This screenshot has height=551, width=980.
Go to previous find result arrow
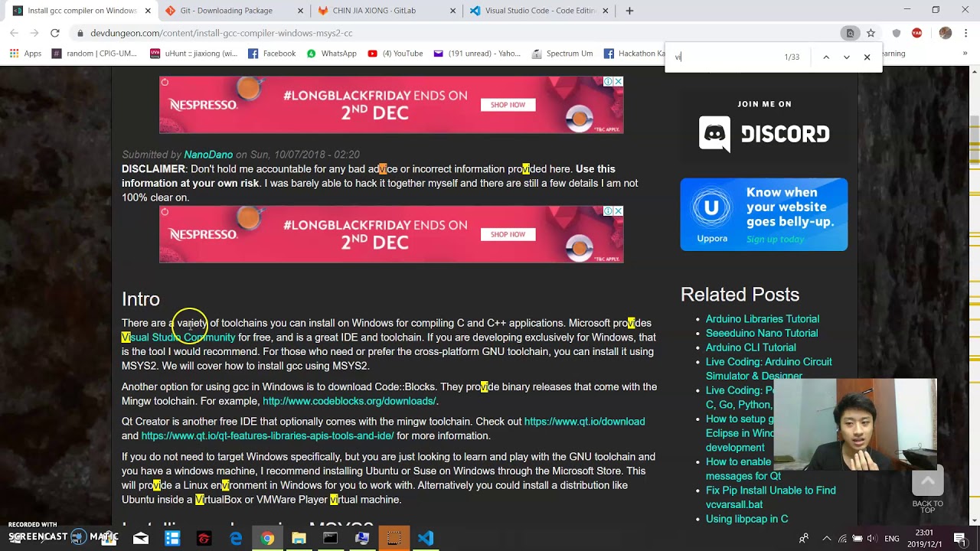pyautogui.click(x=826, y=57)
